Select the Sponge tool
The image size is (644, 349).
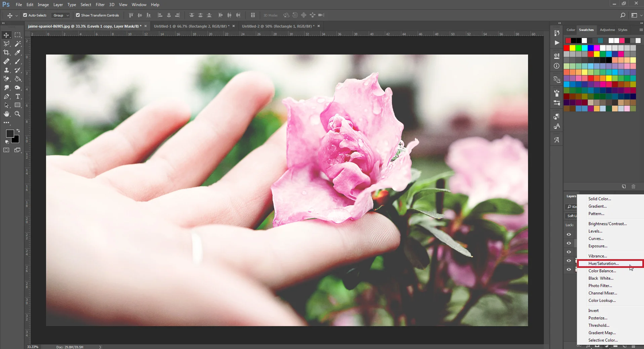(18, 88)
